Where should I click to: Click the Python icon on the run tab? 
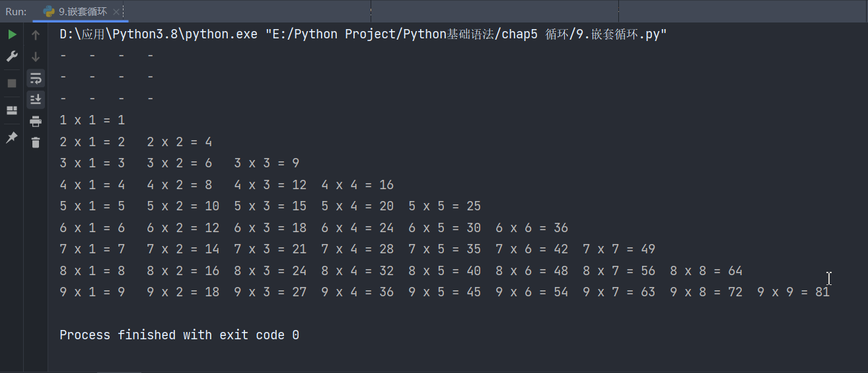coord(49,11)
